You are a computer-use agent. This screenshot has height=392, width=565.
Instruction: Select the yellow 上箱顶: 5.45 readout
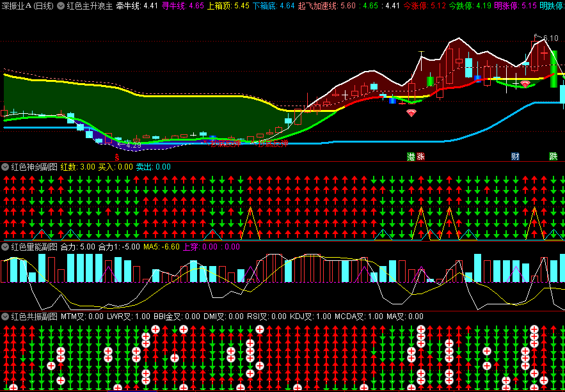[228, 6]
